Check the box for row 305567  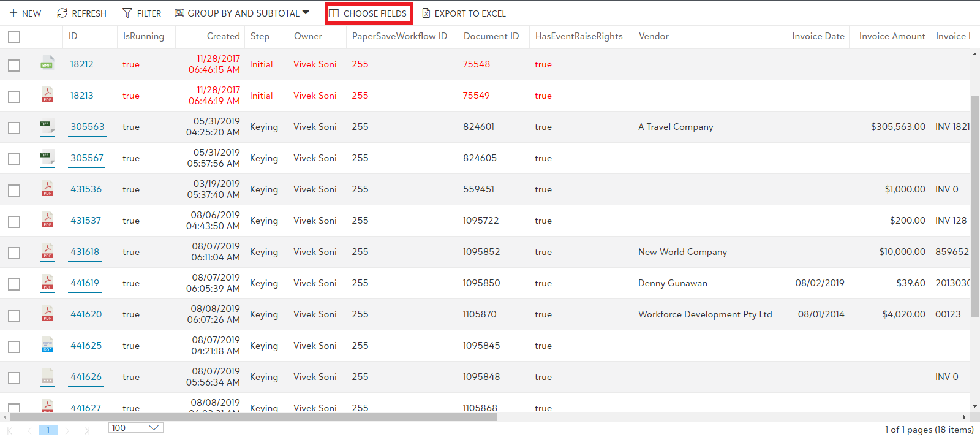pos(14,159)
